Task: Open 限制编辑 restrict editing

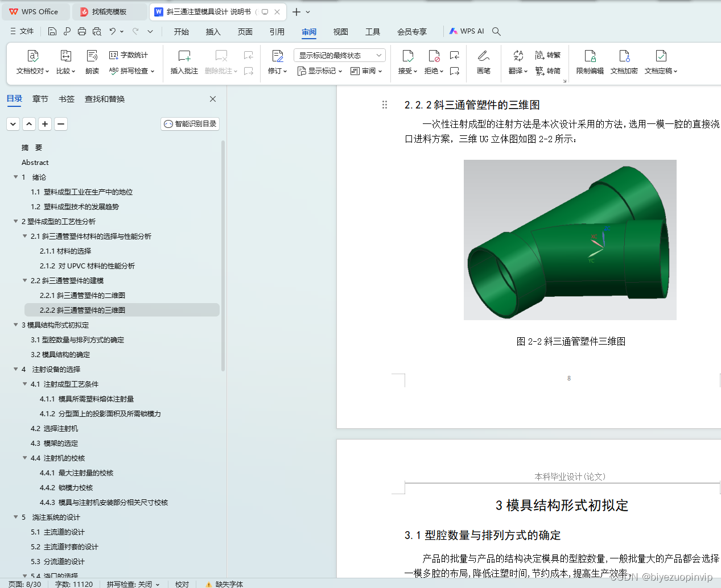Action: [590, 62]
